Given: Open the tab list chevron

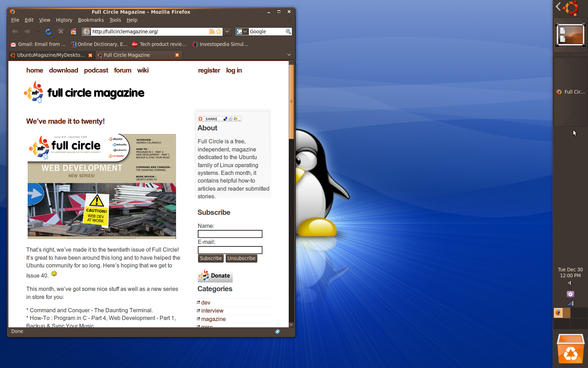Looking at the screenshot, I should click(289, 55).
